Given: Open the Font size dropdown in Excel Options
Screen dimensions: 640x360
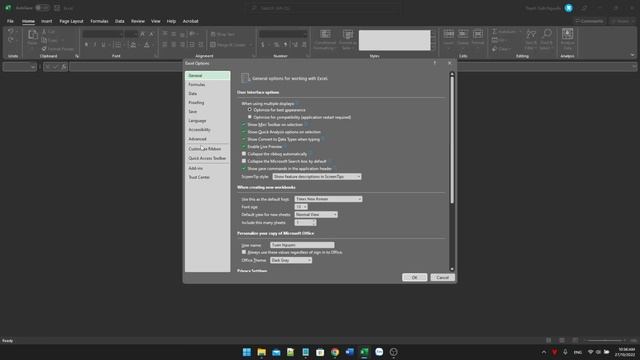Looking at the screenshot, I should coord(301,207).
